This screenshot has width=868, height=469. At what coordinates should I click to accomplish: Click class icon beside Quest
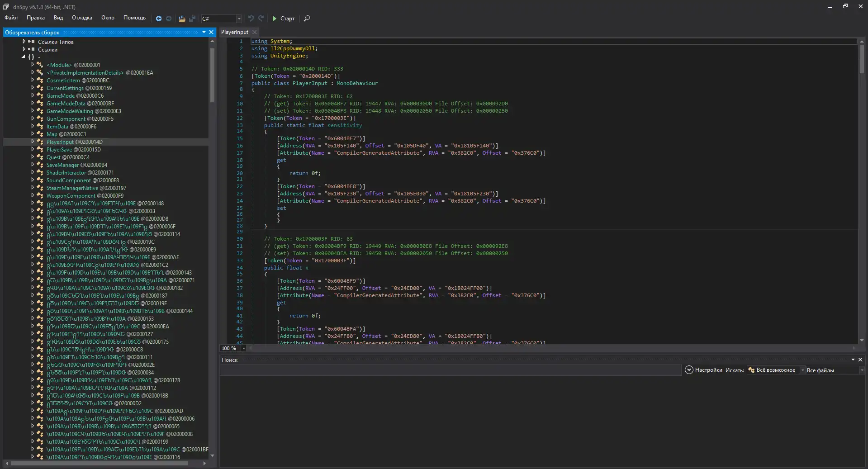[x=40, y=157]
